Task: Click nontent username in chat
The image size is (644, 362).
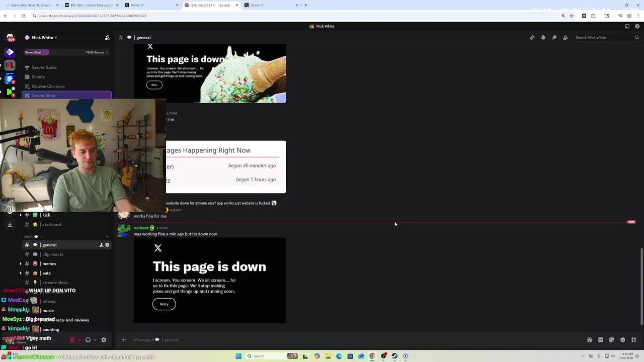Action: coord(141,228)
